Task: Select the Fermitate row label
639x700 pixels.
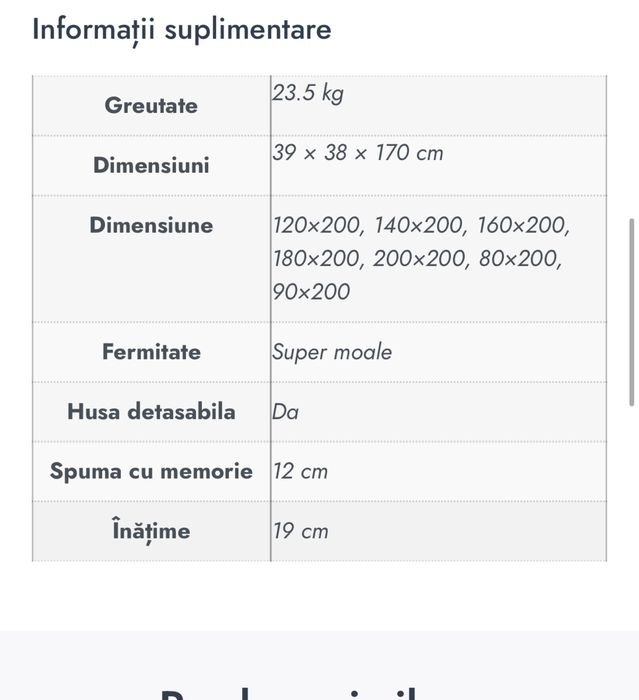Action: (151, 352)
